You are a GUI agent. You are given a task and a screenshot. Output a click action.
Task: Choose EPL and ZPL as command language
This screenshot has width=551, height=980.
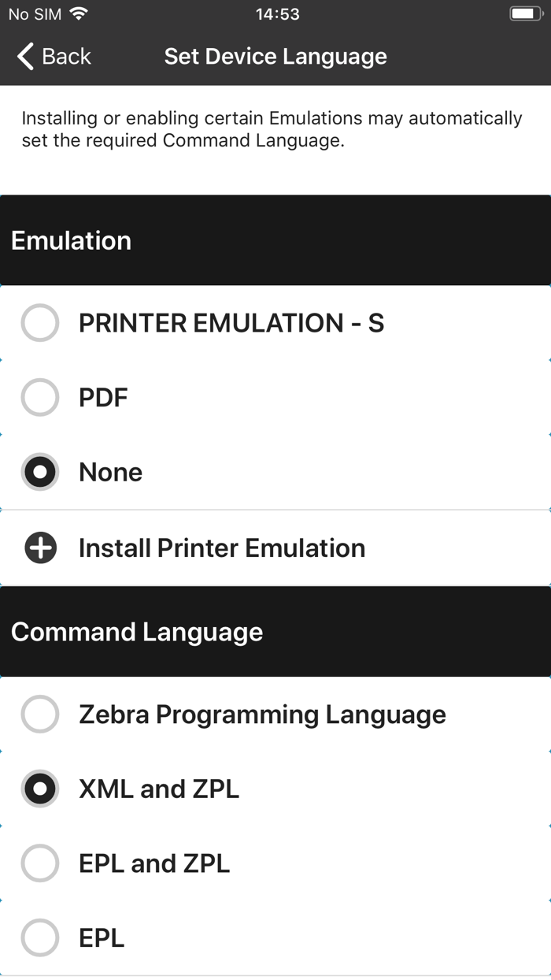(39, 863)
